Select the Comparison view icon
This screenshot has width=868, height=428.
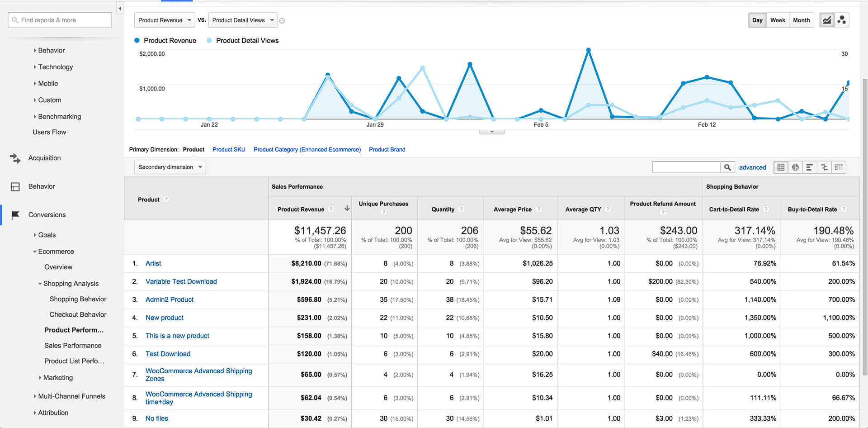824,167
